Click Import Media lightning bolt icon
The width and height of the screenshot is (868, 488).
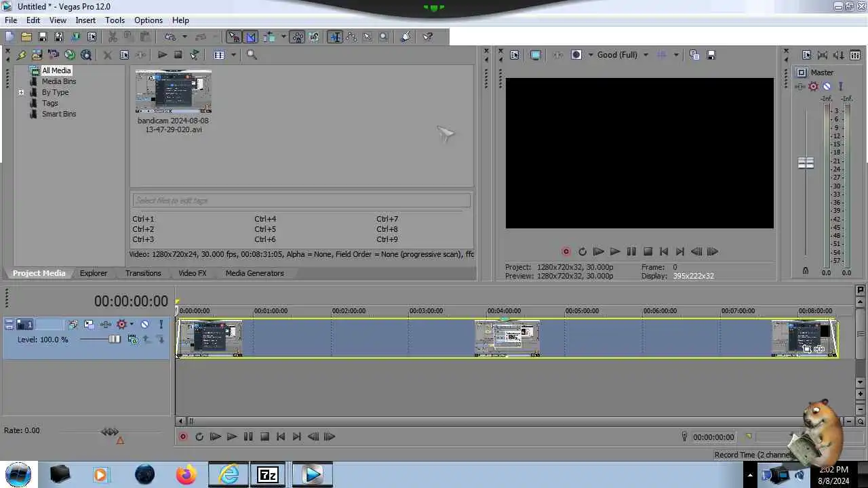click(x=21, y=55)
